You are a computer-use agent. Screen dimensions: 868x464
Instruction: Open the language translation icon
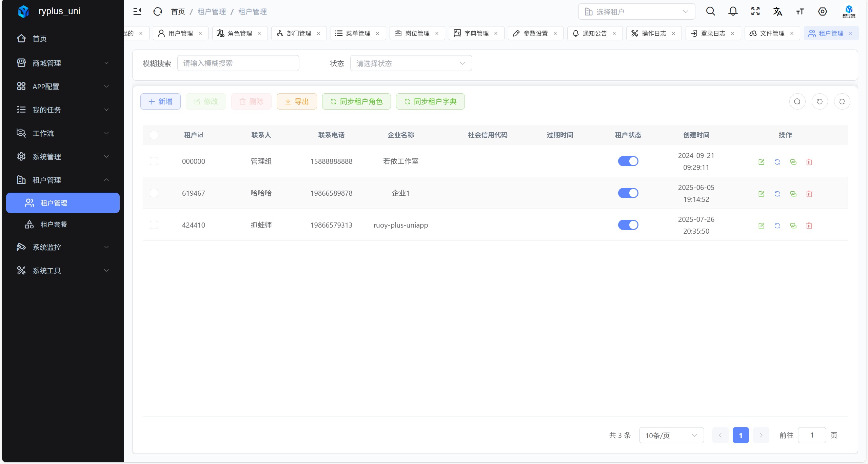click(777, 12)
